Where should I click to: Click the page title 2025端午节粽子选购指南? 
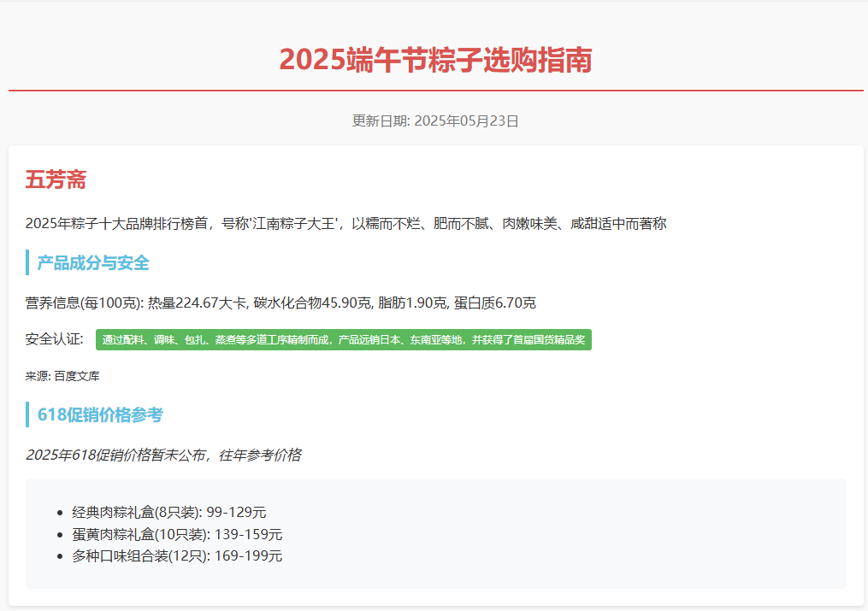pos(435,60)
